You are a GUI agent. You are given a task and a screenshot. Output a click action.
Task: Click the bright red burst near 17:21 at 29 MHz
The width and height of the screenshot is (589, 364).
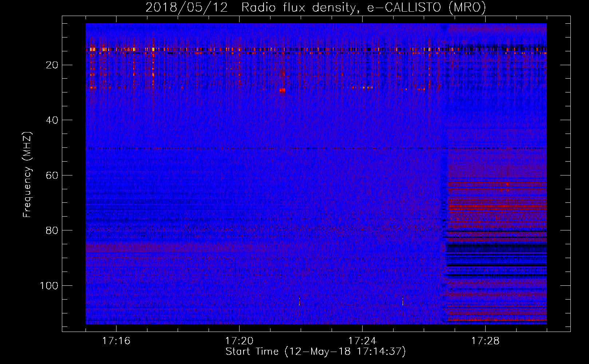[x=282, y=90]
